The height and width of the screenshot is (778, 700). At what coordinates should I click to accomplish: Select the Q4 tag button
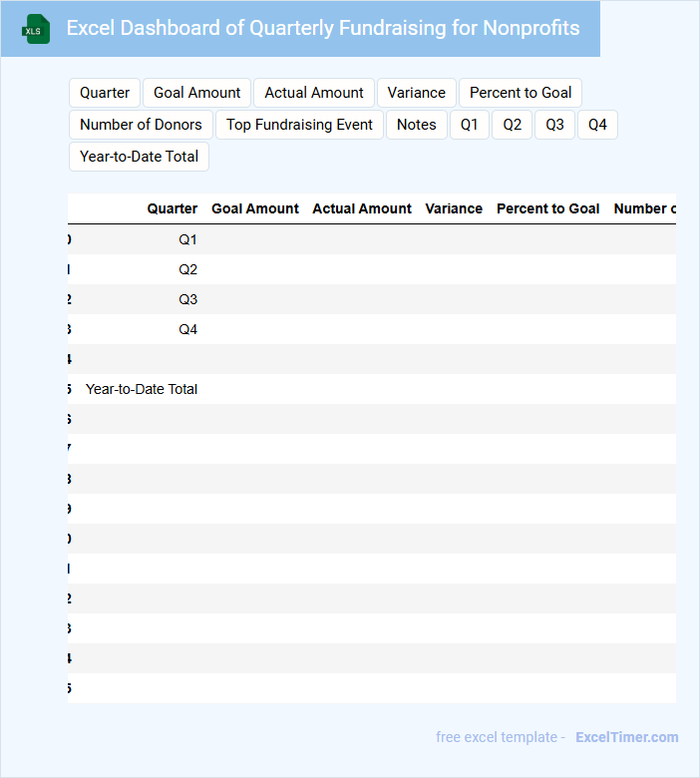(x=598, y=125)
